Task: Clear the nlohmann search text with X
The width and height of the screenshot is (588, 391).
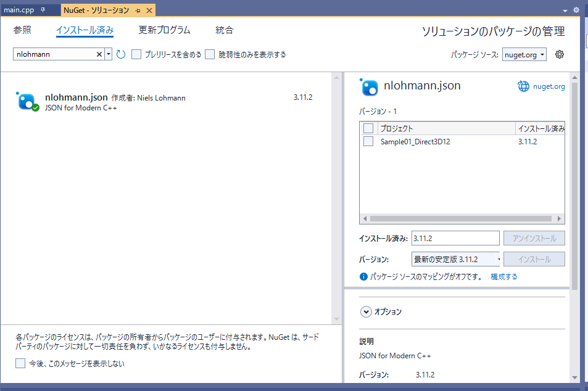Action: point(99,54)
